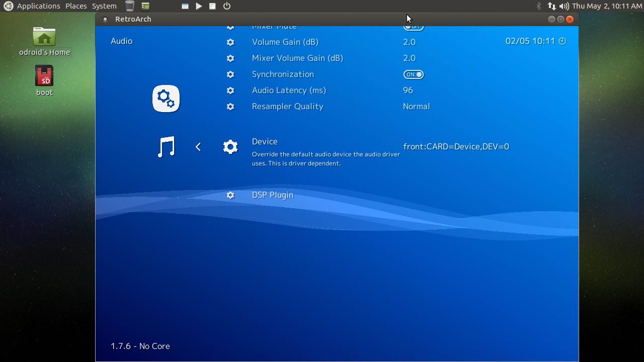
Task: Open the system volume speaker icon
Action: (564, 6)
